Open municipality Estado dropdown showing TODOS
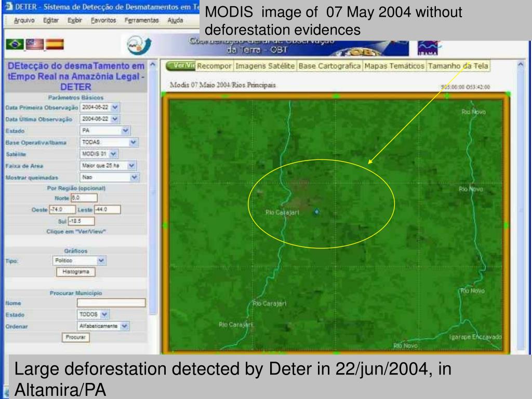This screenshot has width=532, height=399. [104, 314]
